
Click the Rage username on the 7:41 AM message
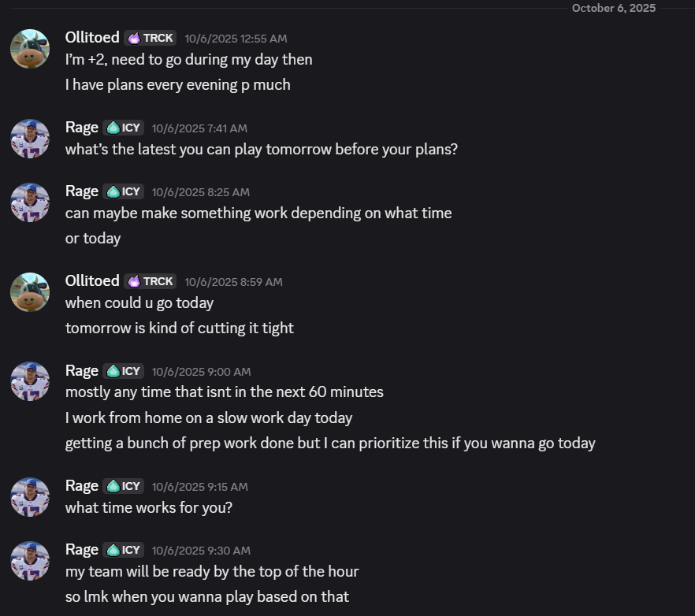[82, 128]
